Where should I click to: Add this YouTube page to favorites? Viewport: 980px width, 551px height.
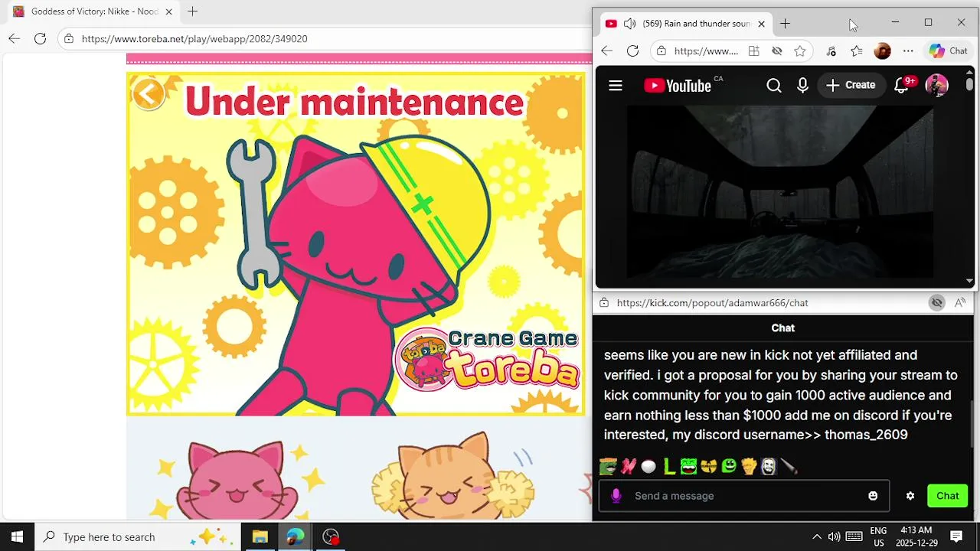pyautogui.click(x=800, y=51)
